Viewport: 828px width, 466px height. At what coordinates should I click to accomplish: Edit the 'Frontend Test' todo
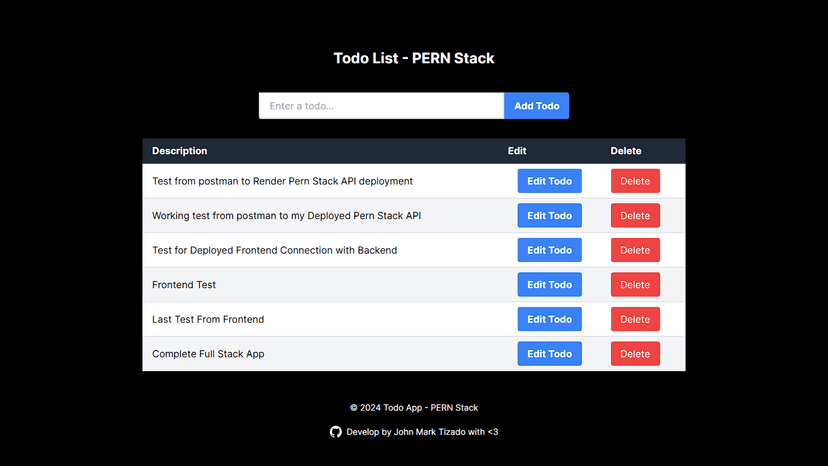click(x=549, y=285)
